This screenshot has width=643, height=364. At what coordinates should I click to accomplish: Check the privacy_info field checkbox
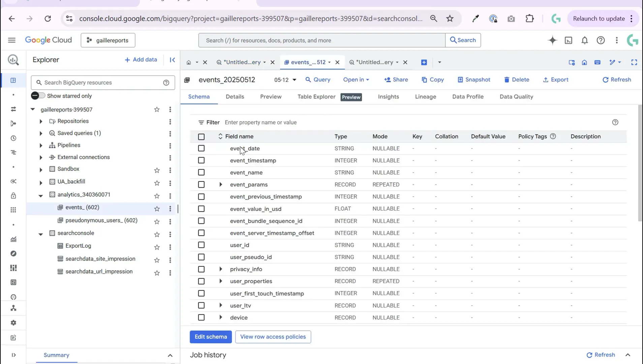click(x=201, y=269)
